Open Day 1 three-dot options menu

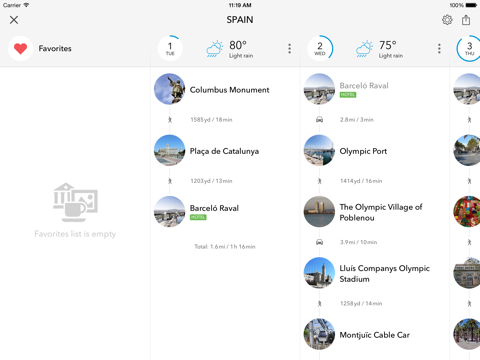pos(289,49)
